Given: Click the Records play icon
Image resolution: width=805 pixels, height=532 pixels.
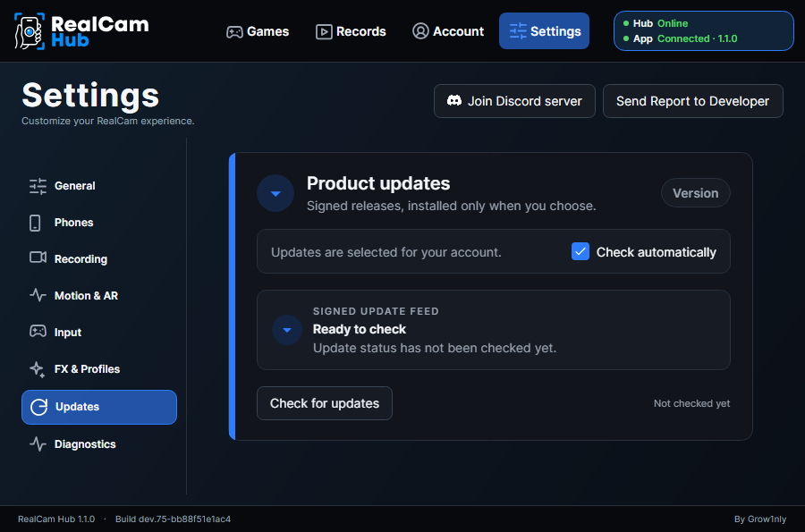Looking at the screenshot, I should tap(324, 32).
